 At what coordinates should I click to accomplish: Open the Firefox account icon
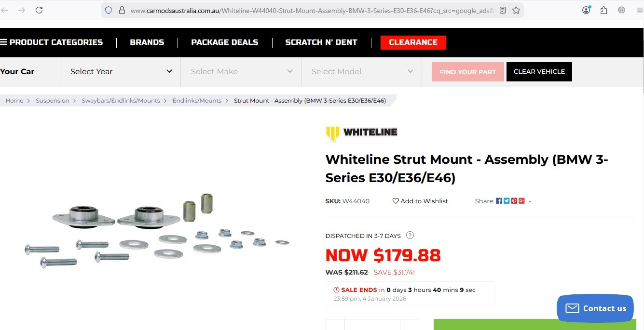(x=586, y=10)
